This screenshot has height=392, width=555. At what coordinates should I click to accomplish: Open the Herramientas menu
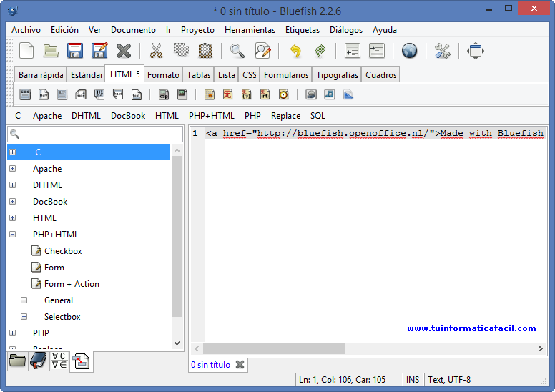pyautogui.click(x=250, y=30)
